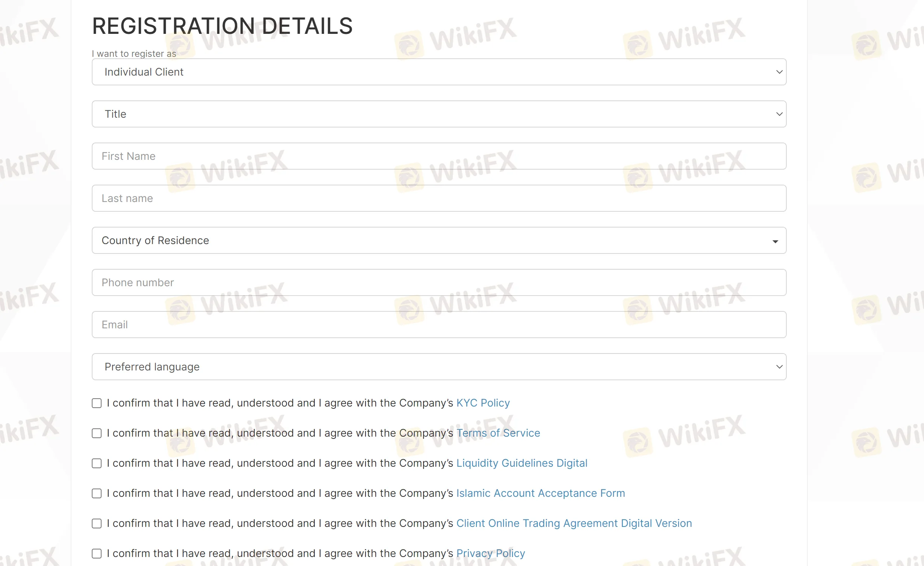Screen dimensions: 924x566
Task: Click into Phone number field
Action: (439, 282)
